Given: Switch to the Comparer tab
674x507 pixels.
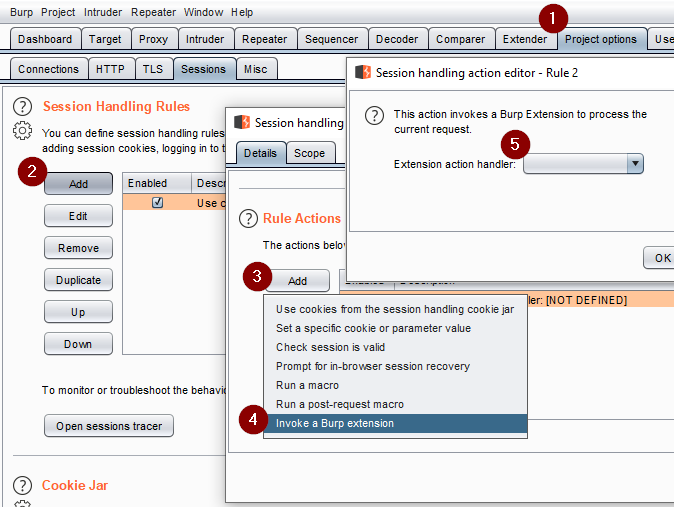Looking at the screenshot, I should [460, 39].
